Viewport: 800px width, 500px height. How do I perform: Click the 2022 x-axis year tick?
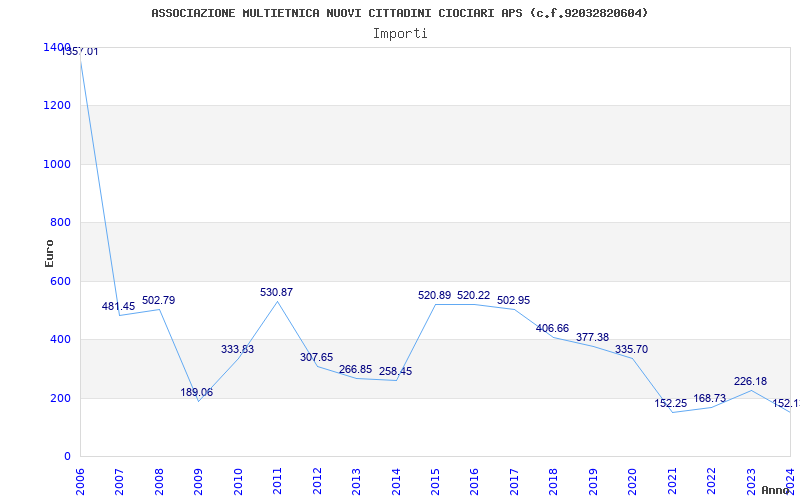[711, 481]
